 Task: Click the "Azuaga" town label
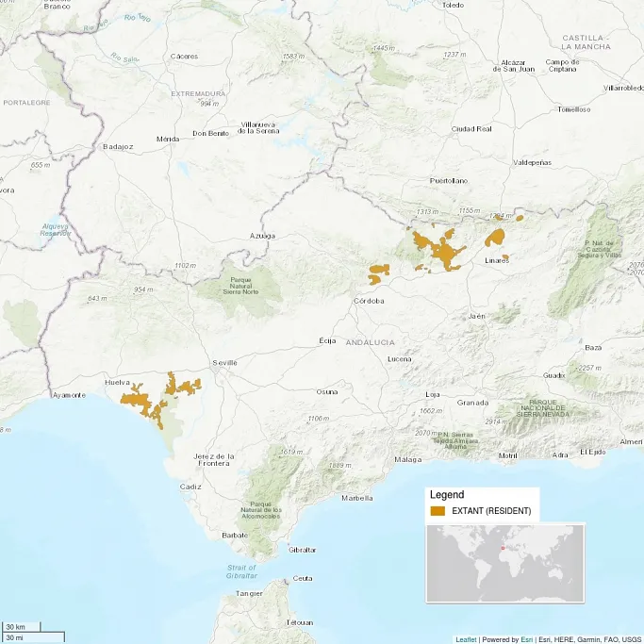click(x=262, y=236)
